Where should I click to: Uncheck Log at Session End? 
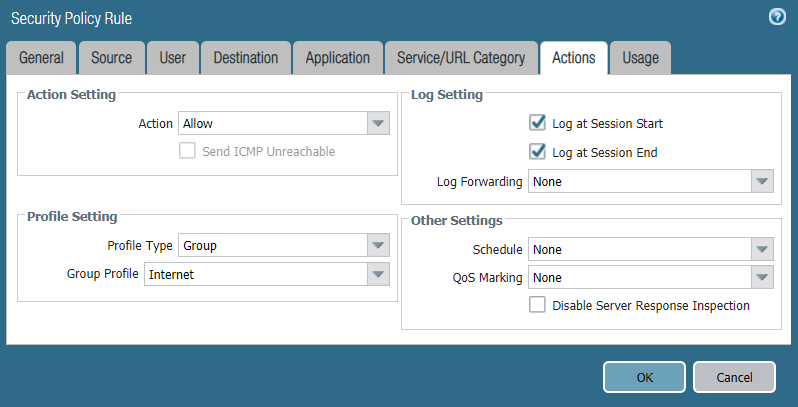tap(537, 152)
